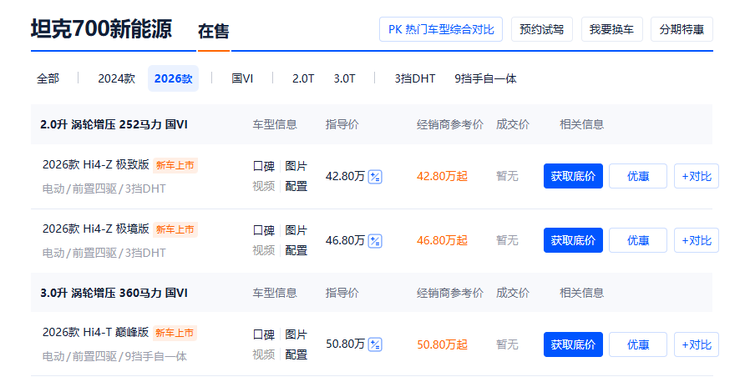The image size is (750, 382).
Task: Select the 2026款 year filter
Action: (173, 78)
